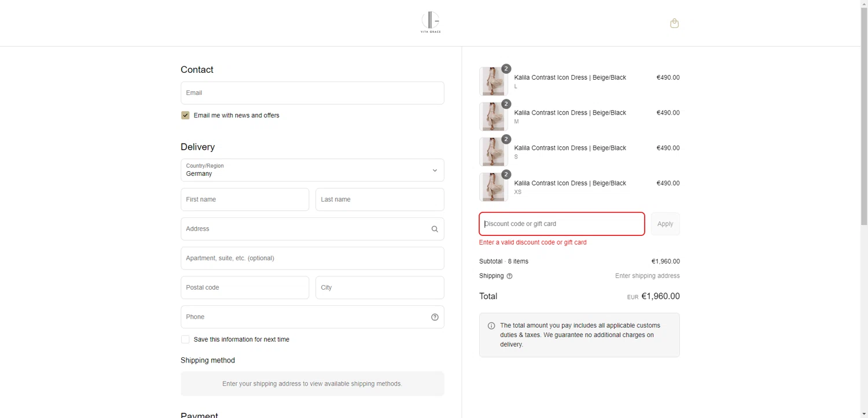Uncheck Email me with news and offers

coord(185,116)
